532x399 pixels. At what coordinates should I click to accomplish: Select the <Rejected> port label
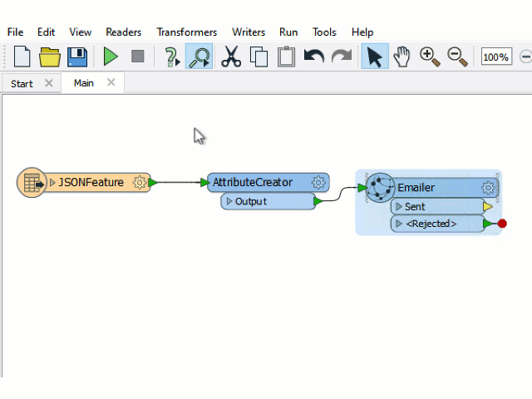click(431, 224)
